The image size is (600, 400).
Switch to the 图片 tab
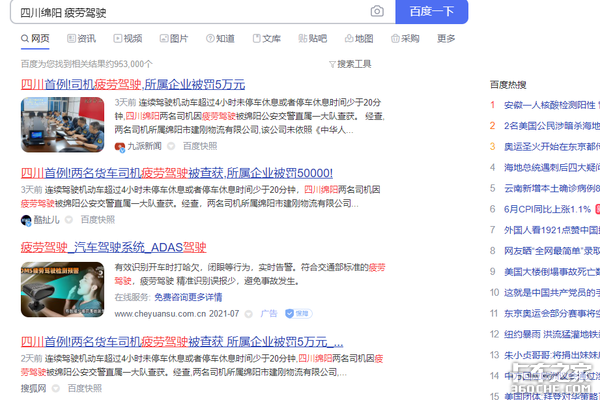[x=174, y=38]
